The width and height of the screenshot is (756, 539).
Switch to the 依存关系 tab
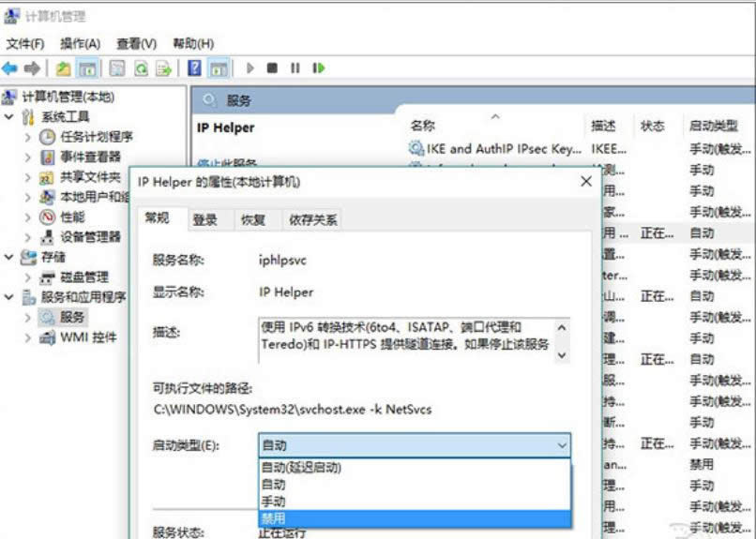point(312,220)
